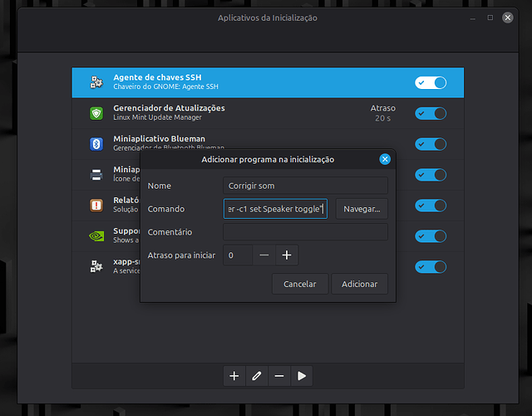This screenshot has height=416, width=532.
Task: Click the Update Manager shield icon
Action: tap(96, 113)
